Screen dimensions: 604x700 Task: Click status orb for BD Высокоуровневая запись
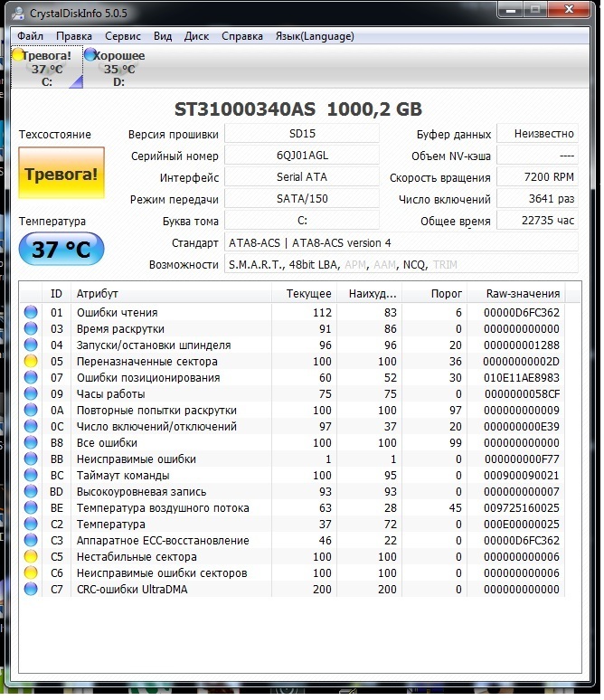pos(31,491)
